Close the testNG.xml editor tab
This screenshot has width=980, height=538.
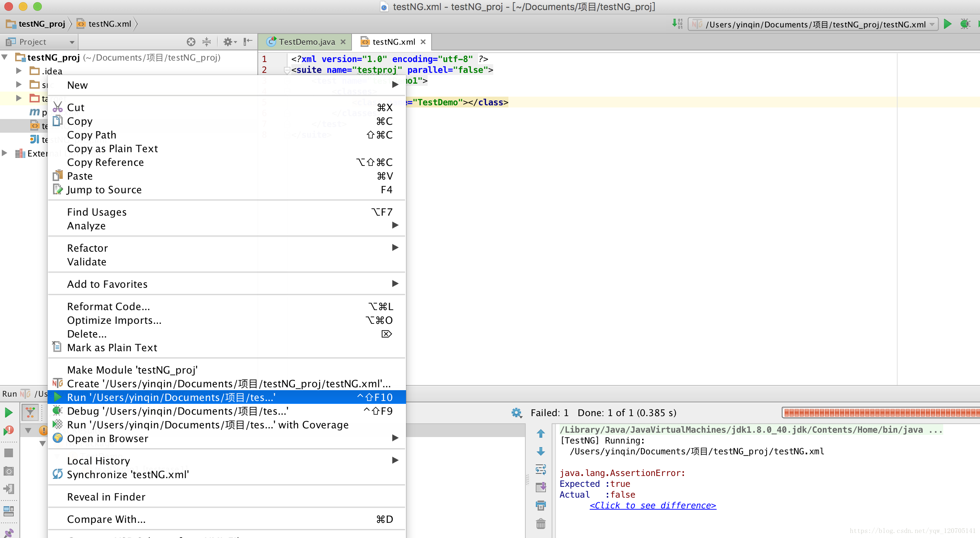[423, 42]
